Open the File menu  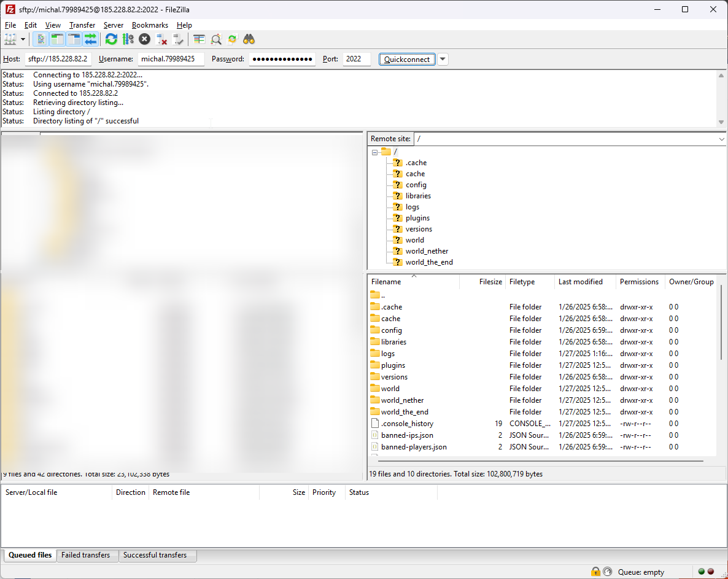[x=10, y=25]
